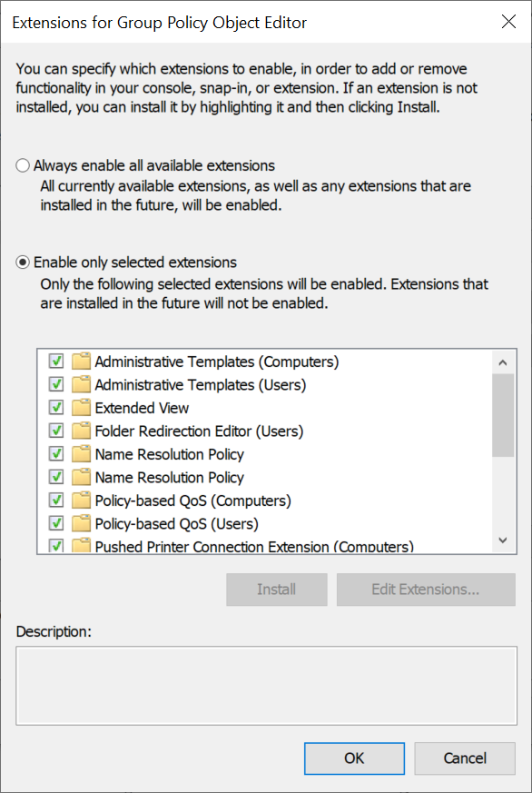Select Enable only selected extensions radio button

pyautogui.click(x=23, y=263)
